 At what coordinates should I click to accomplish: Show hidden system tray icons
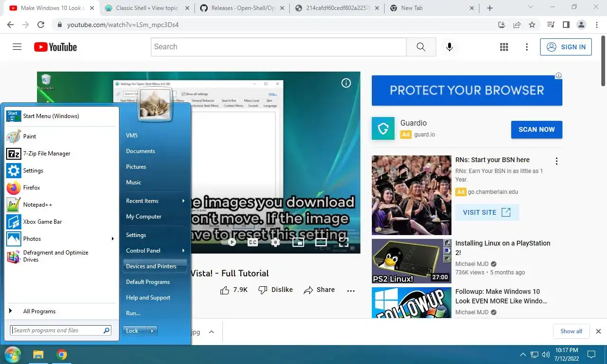tap(523, 355)
